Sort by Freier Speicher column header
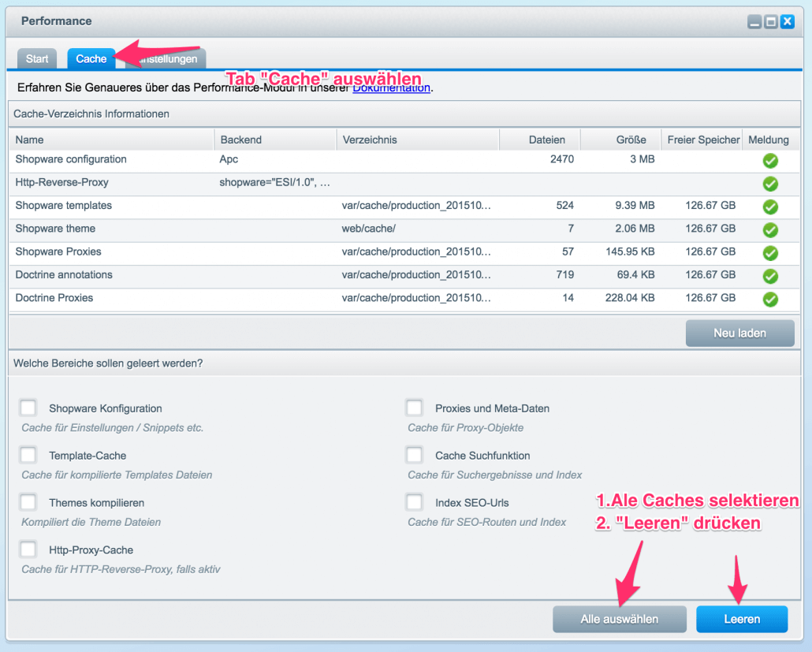 point(701,140)
